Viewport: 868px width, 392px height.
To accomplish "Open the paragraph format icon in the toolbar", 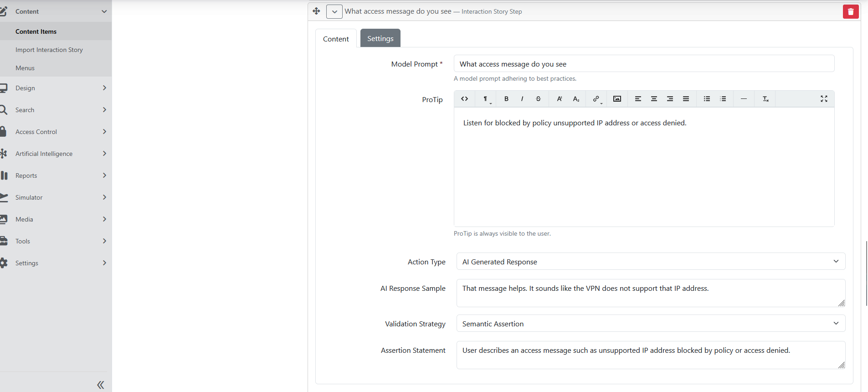I will (486, 99).
